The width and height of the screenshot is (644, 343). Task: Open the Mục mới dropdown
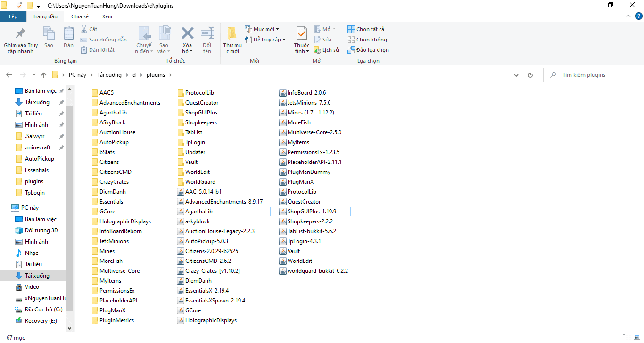[263, 29]
